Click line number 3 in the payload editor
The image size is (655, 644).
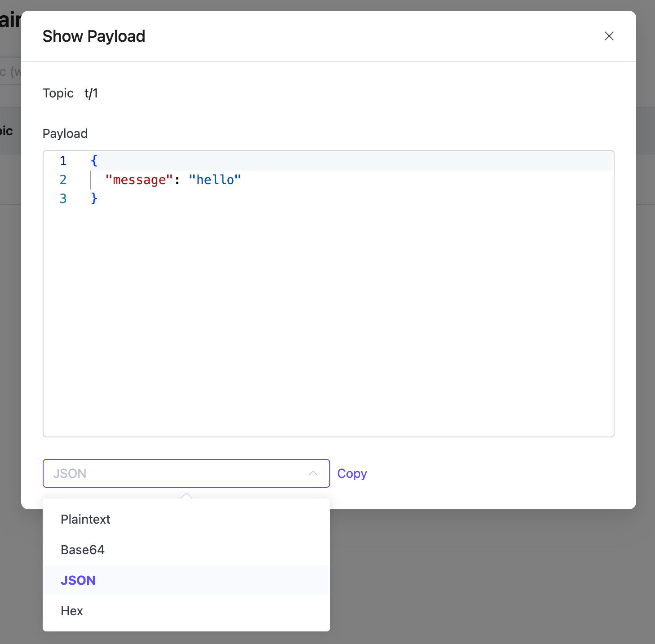(x=63, y=198)
